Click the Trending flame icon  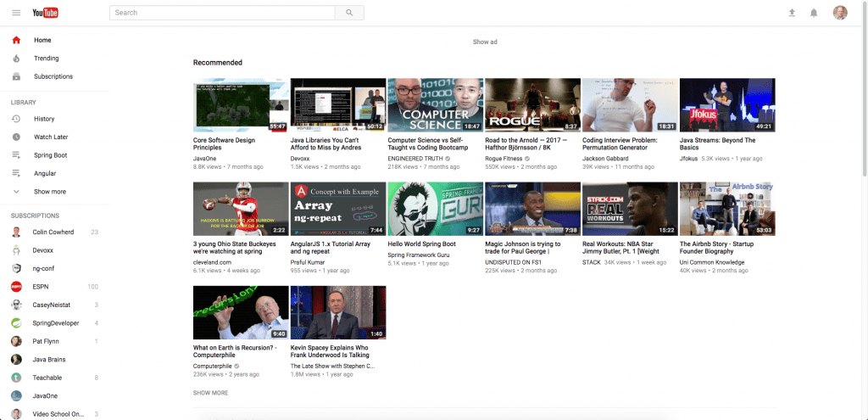coord(16,59)
